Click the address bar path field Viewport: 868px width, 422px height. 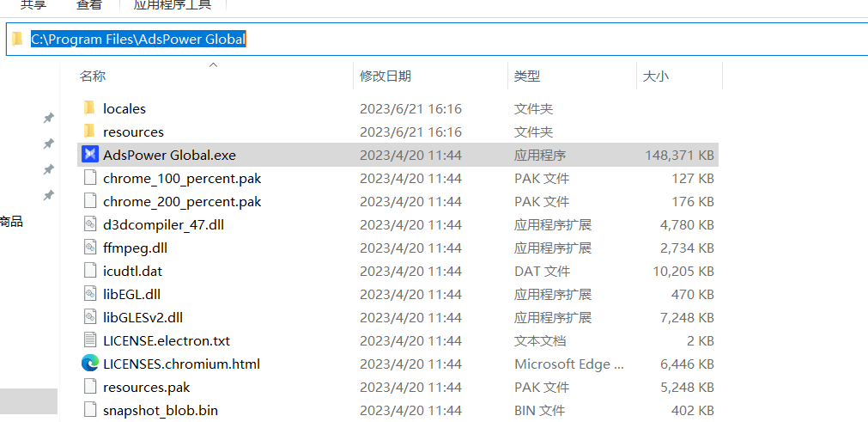(x=437, y=40)
